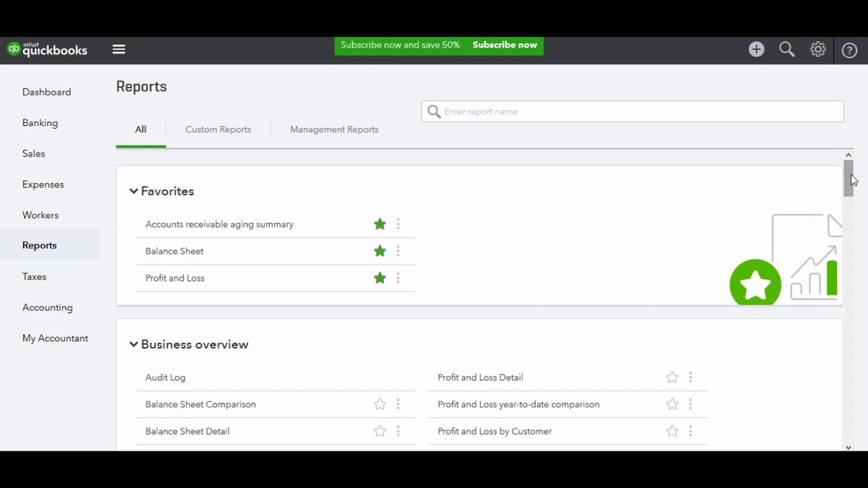Viewport: 868px width, 488px height.
Task: Favorite Profit and Loss Detail with star
Action: [672, 378]
